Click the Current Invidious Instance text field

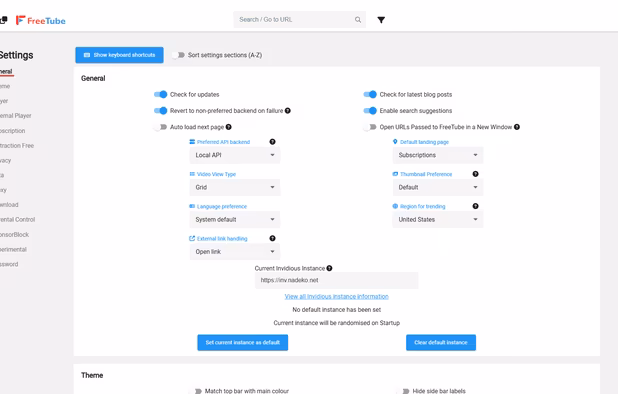pyautogui.click(x=337, y=280)
